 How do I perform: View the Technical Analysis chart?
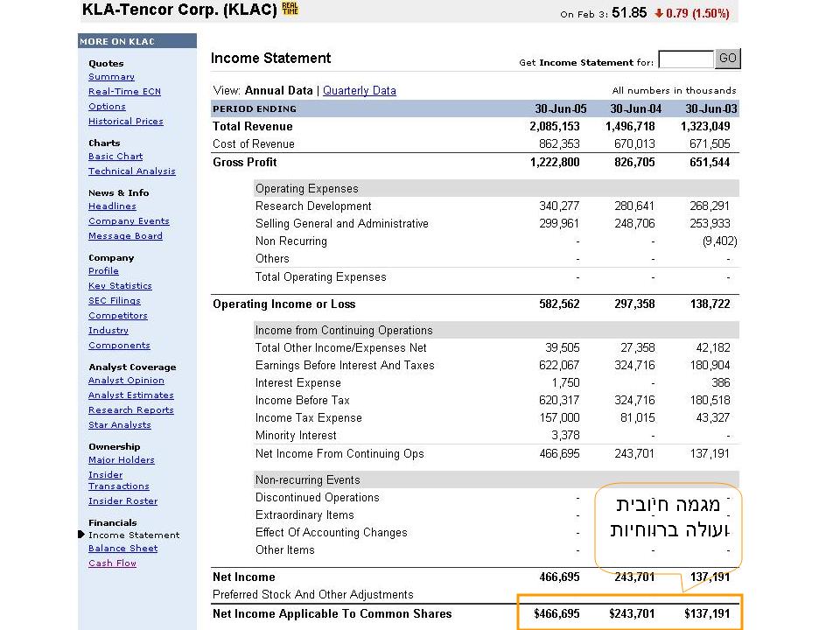[131, 171]
